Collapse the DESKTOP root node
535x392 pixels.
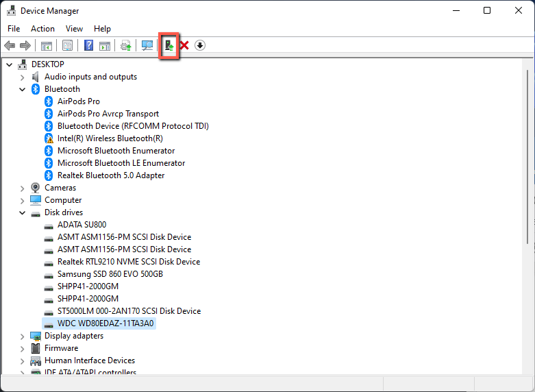10,64
